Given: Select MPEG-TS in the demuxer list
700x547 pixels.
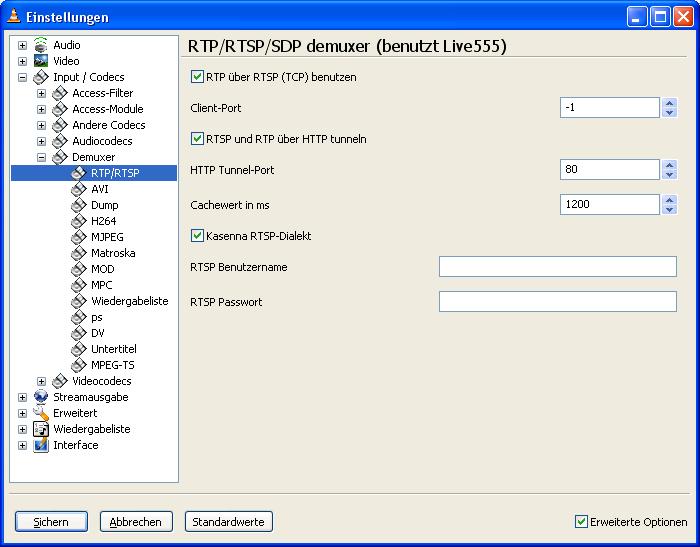Looking at the screenshot, I should click(112, 365).
